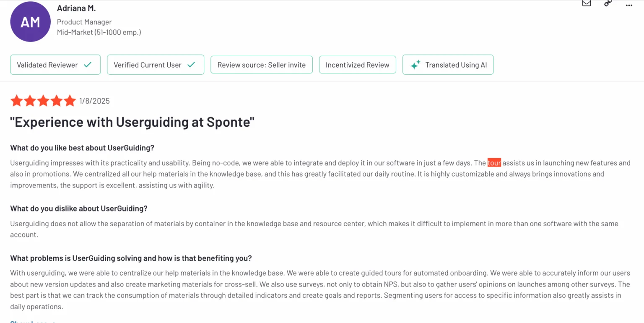Open the three-dot more options menu

[629, 5]
